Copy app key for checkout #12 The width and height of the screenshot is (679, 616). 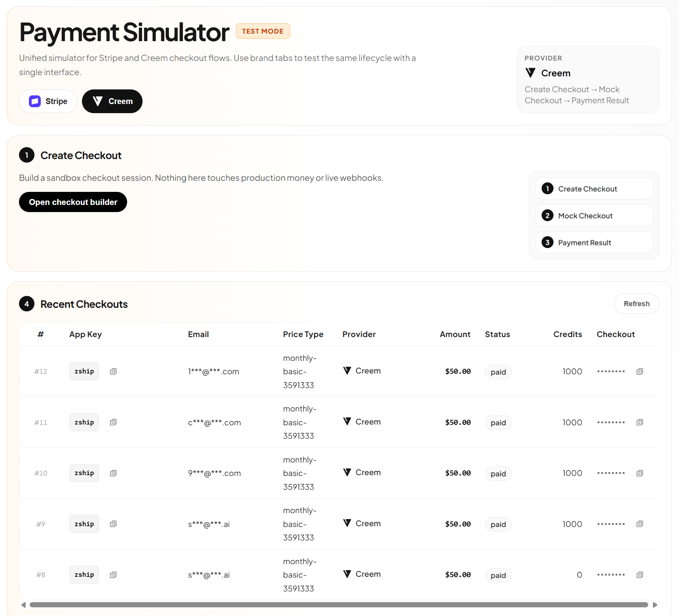[113, 371]
